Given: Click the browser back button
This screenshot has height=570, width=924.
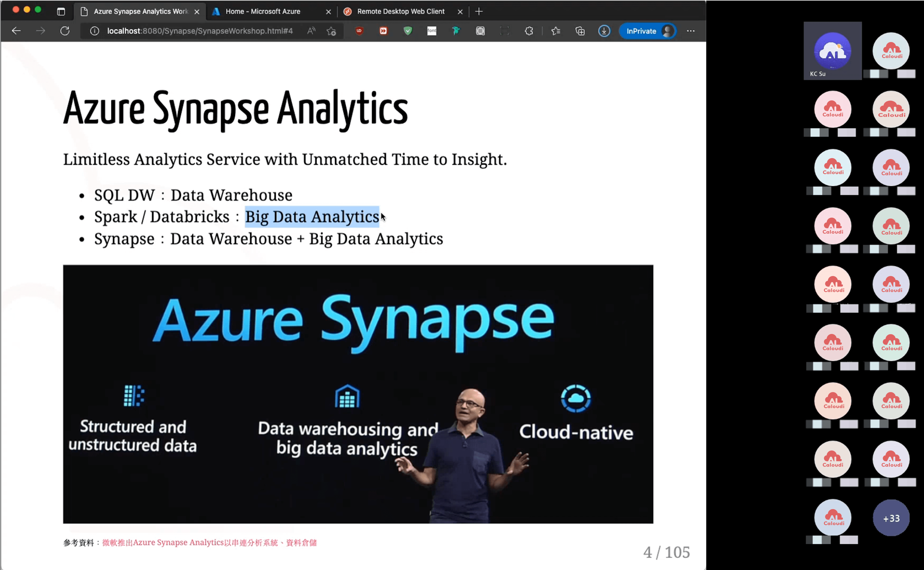Looking at the screenshot, I should coord(16,31).
